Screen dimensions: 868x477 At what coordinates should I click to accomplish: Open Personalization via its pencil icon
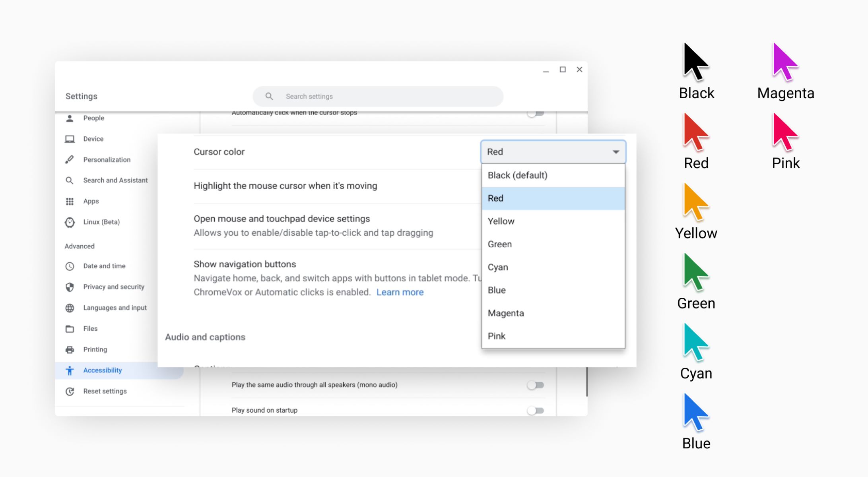click(x=70, y=159)
